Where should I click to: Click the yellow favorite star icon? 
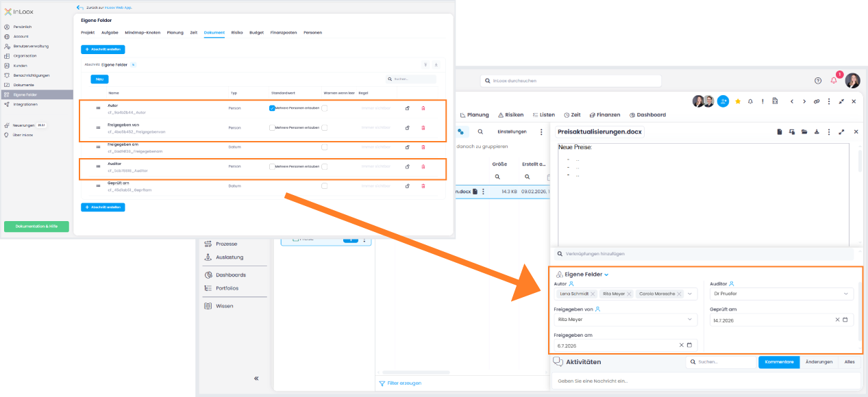[x=738, y=101]
